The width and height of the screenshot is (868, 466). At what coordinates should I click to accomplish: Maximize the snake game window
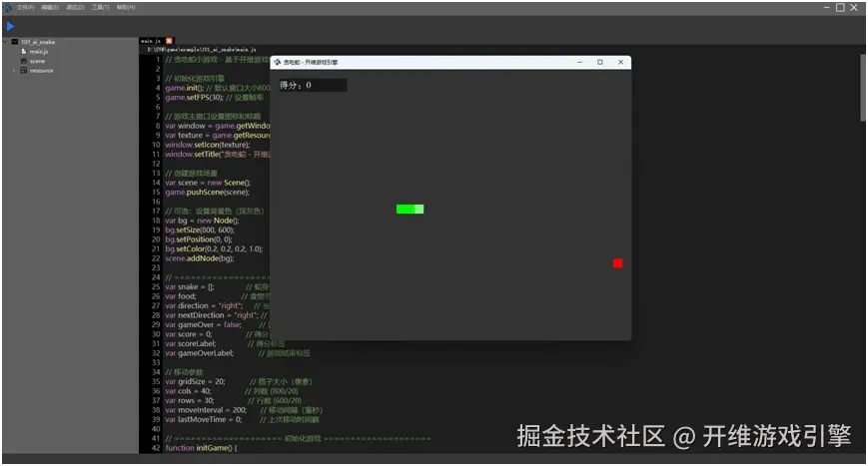pos(600,62)
